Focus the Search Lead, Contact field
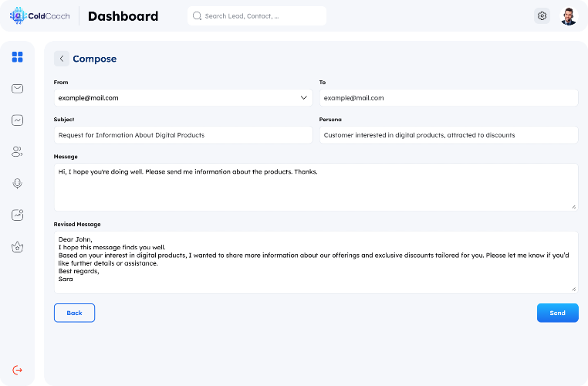This screenshot has width=588, height=386. [x=257, y=15]
